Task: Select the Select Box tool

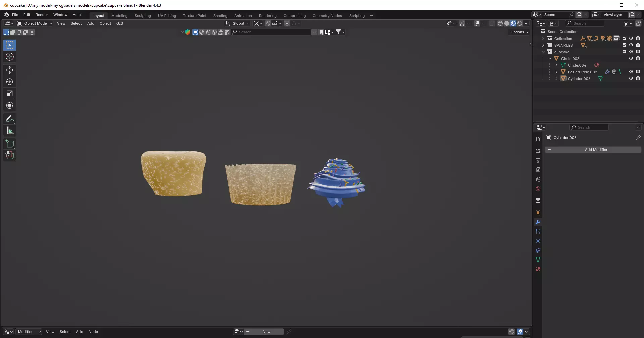Action: (10, 45)
